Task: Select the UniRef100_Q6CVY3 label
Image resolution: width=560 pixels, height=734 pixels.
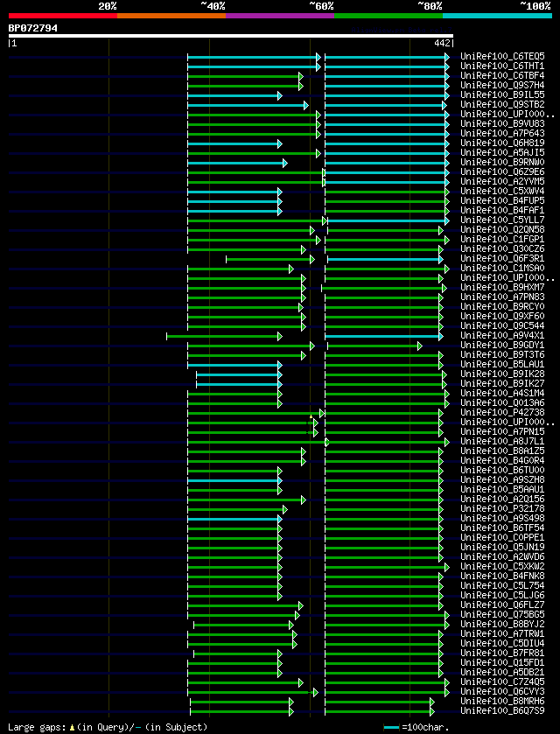Action: pos(502,690)
